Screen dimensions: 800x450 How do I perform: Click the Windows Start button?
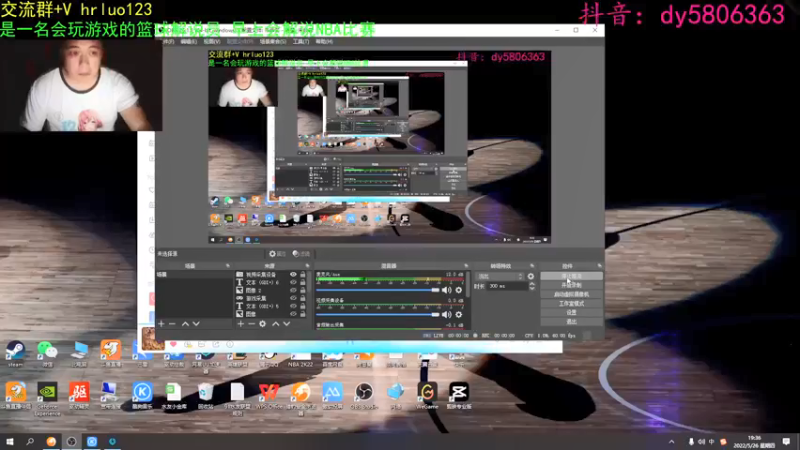tap(9, 441)
